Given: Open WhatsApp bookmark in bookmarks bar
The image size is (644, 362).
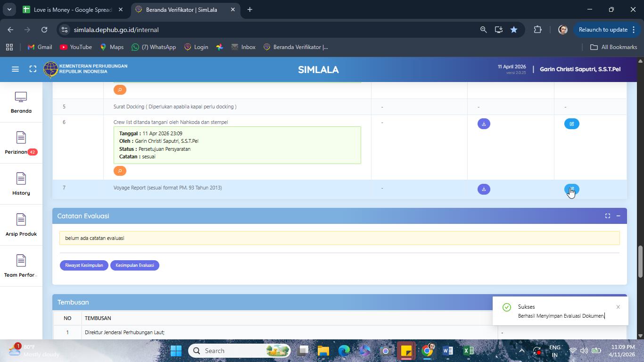Looking at the screenshot, I should [154, 47].
